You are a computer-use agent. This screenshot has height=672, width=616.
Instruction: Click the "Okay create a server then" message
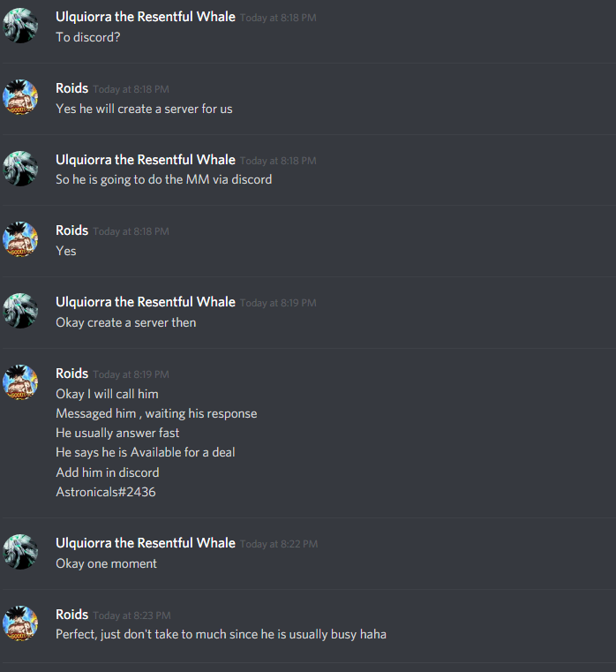(126, 322)
